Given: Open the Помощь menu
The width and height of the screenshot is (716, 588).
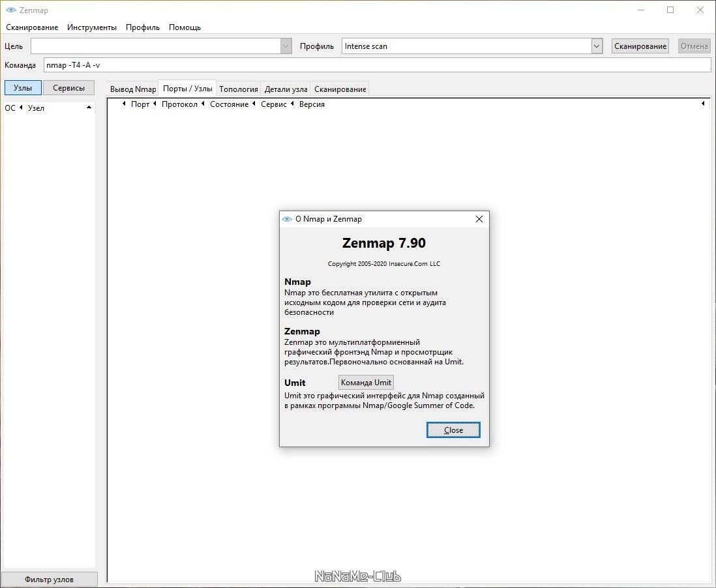Looking at the screenshot, I should 185,27.
